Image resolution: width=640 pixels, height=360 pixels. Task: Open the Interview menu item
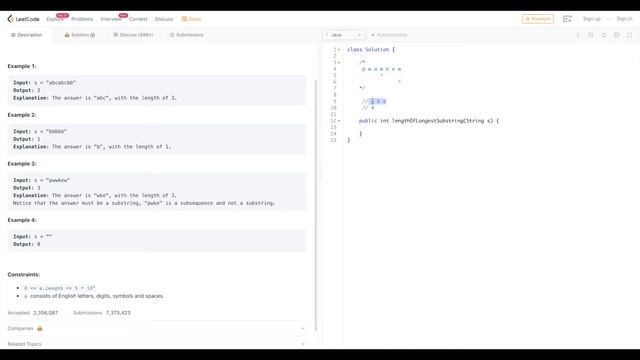[x=111, y=19]
